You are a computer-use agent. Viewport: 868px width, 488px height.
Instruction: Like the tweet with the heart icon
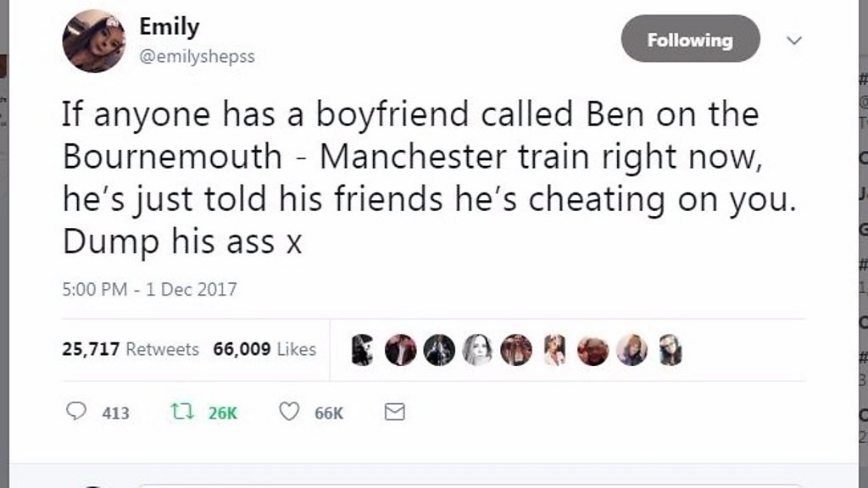(x=290, y=413)
